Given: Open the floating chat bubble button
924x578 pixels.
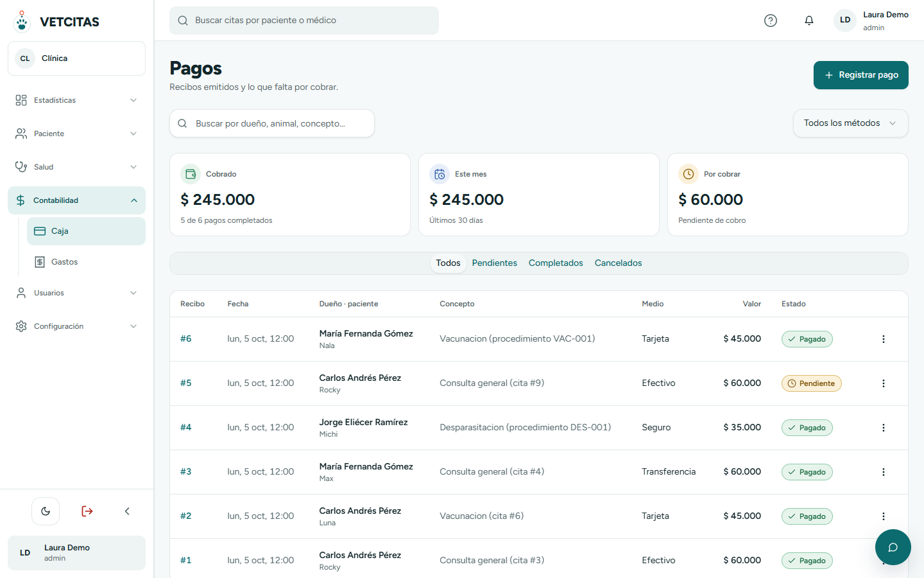Looking at the screenshot, I should click(x=893, y=547).
